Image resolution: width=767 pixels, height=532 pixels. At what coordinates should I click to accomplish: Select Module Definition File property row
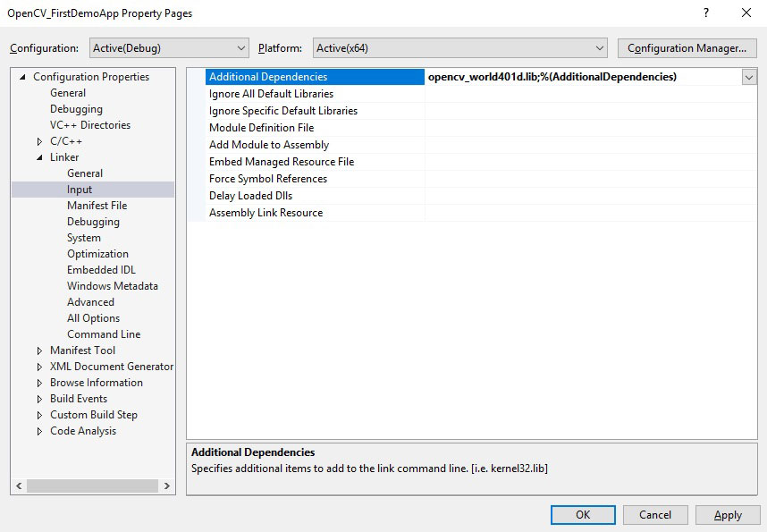click(x=261, y=128)
